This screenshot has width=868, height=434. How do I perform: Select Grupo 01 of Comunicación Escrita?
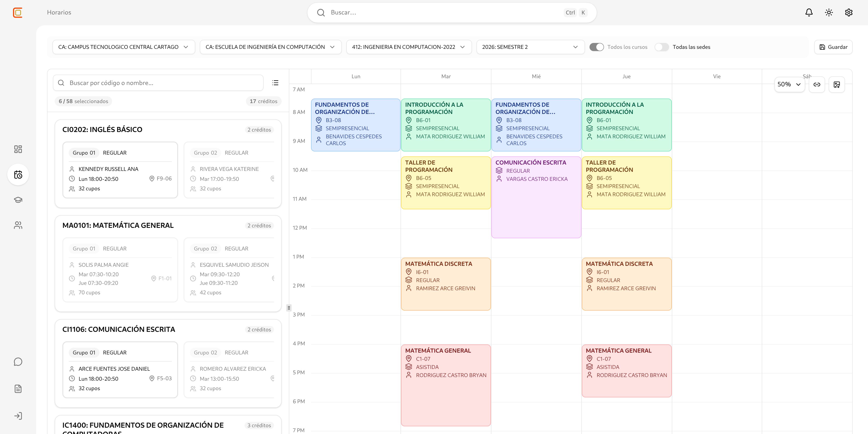pos(120,370)
